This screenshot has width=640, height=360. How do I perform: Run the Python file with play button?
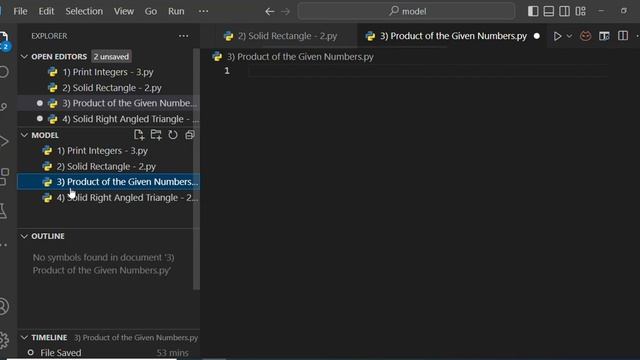557,36
